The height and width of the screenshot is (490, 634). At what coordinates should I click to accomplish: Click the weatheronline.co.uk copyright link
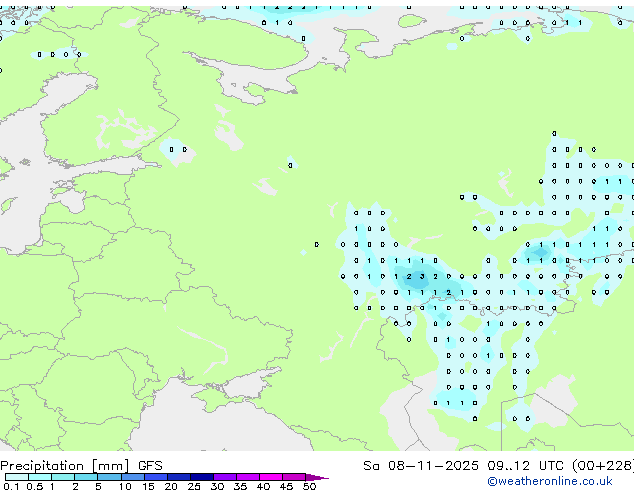pos(549,481)
